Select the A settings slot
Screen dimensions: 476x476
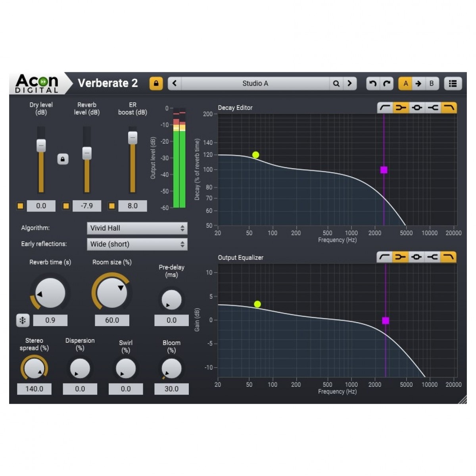[x=405, y=84]
